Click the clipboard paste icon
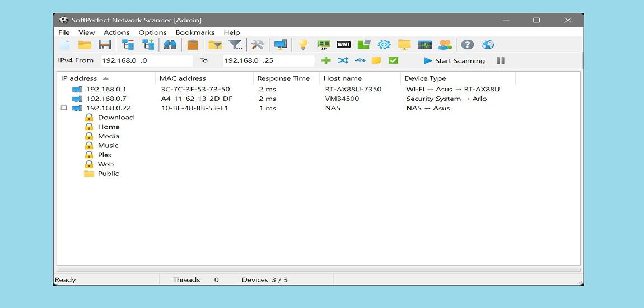The height and width of the screenshot is (308, 644). click(193, 45)
